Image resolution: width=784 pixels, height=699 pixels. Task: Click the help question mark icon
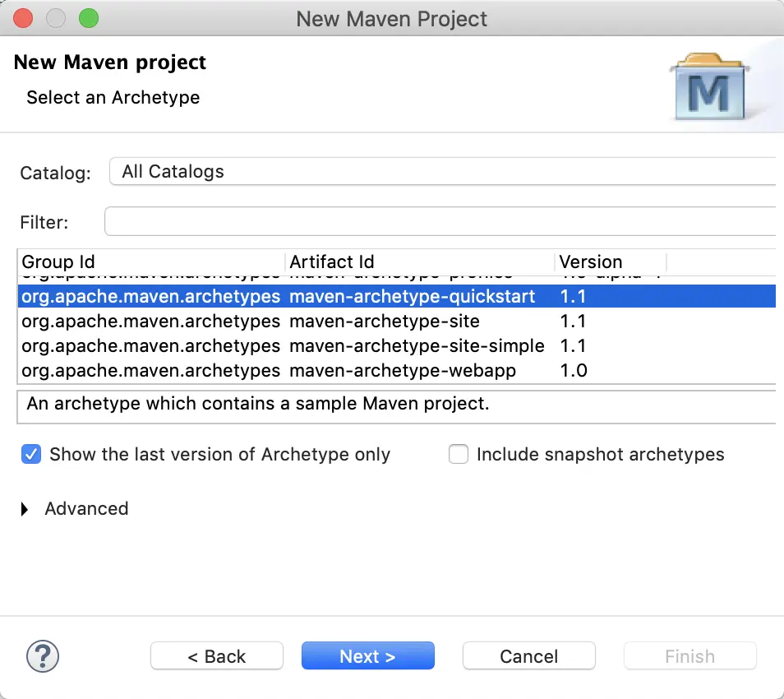(43, 656)
